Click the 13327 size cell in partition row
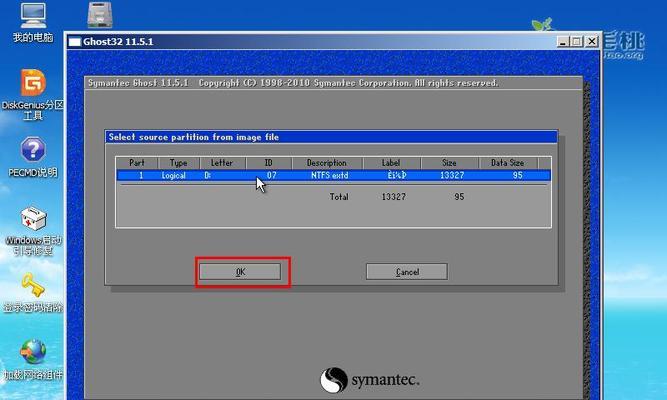This screenshot has height=400, width=667. [x=452, y=175]
